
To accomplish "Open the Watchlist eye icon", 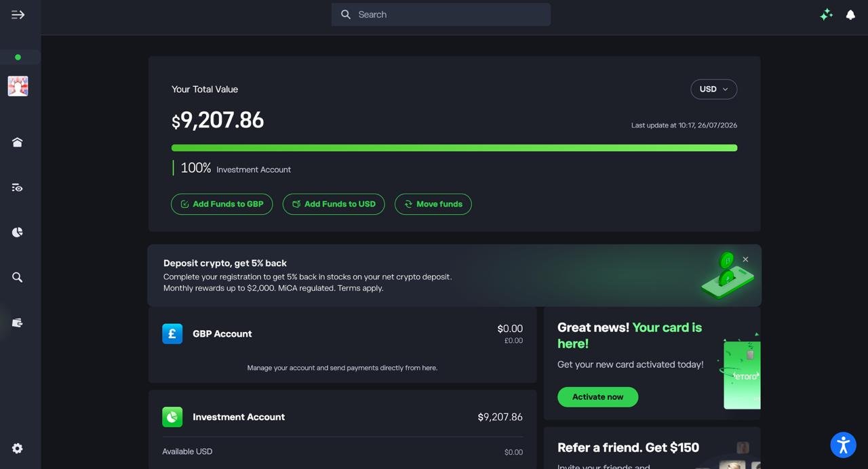I will [x=18, y=188].
